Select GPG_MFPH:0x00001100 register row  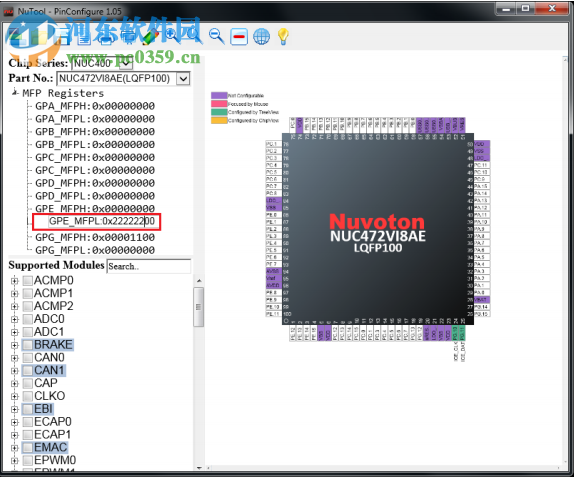pos(95,238)
